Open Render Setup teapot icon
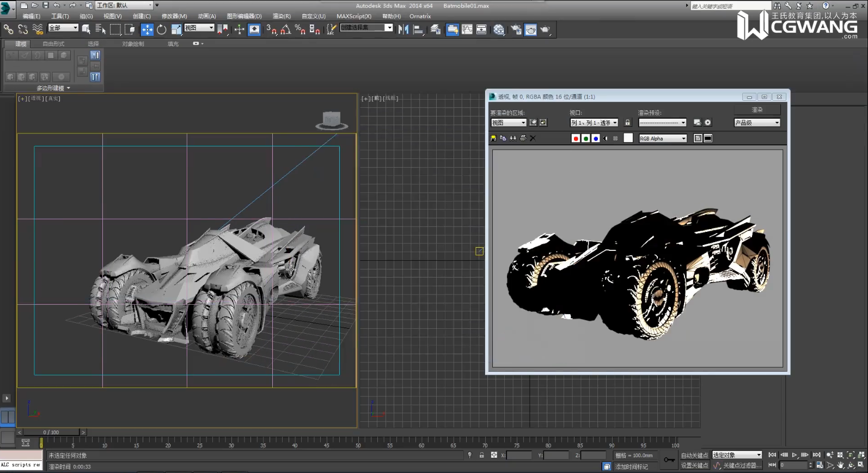The width and height of the screenshot is (868, 473). (x=516, y=29)
